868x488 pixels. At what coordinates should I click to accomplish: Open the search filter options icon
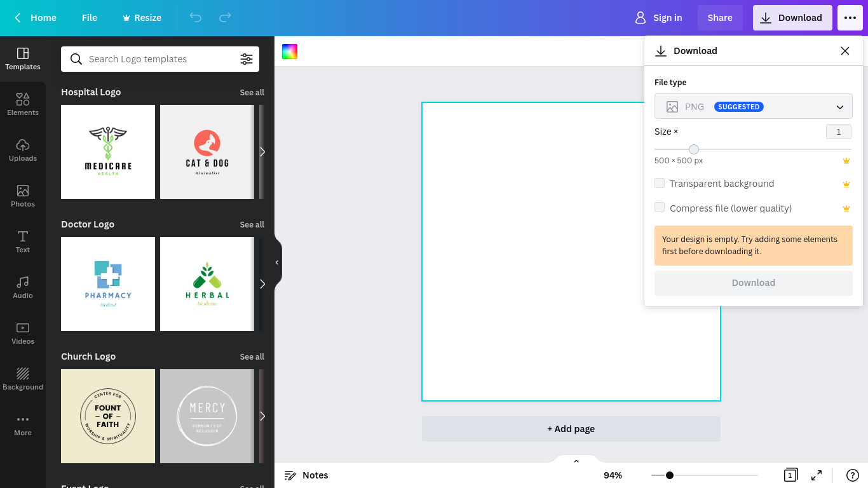point(247,59)
